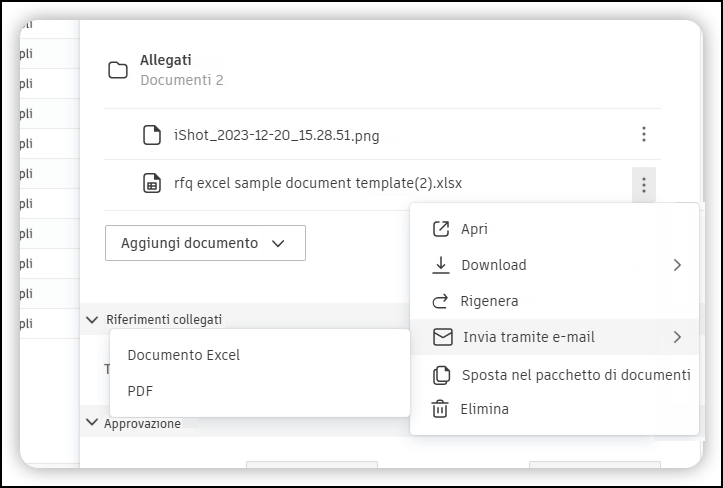Click the Download arrow icon
The image size is (723, 488).
click(440, 265)
